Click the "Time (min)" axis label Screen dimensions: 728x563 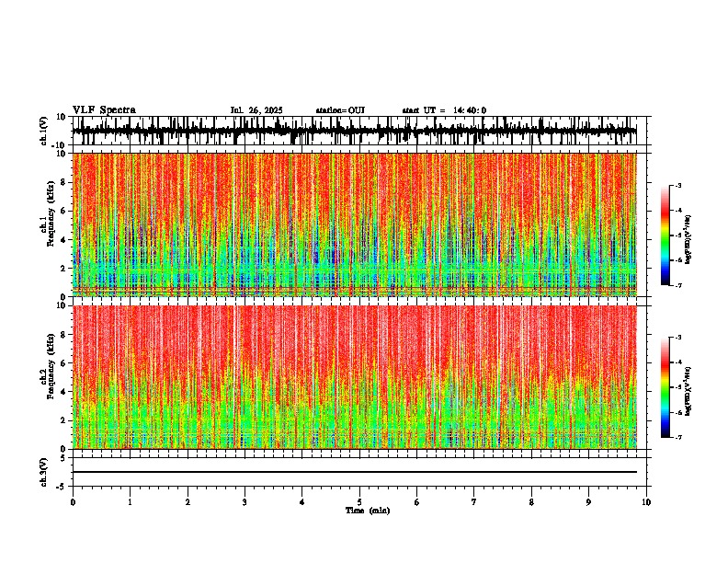pyautogui.click(x=368, y=511)
